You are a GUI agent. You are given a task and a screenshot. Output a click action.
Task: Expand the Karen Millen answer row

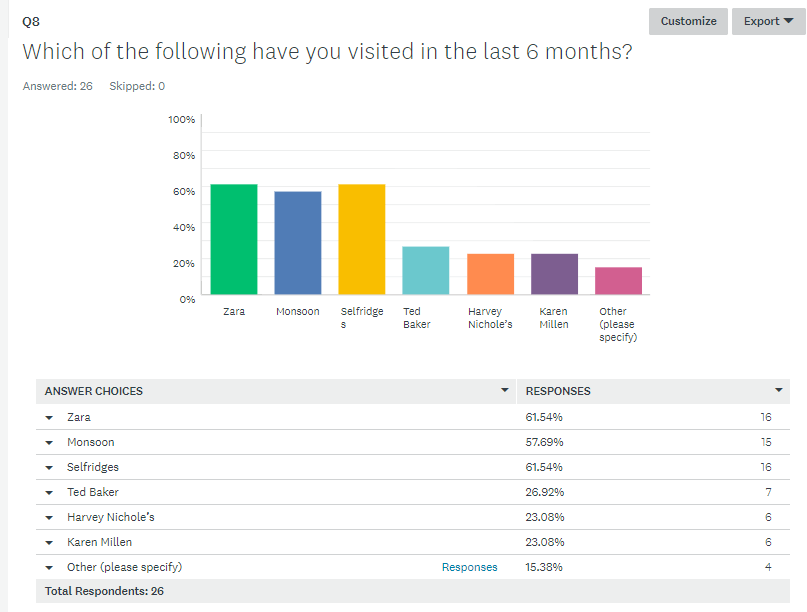pyautogui.click(x=48, y=542)
